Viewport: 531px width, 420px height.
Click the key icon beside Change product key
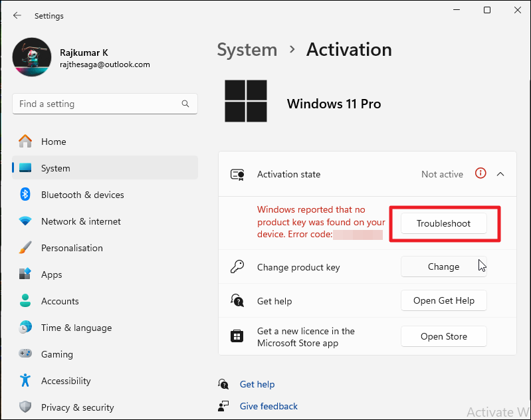coord(237,266)
